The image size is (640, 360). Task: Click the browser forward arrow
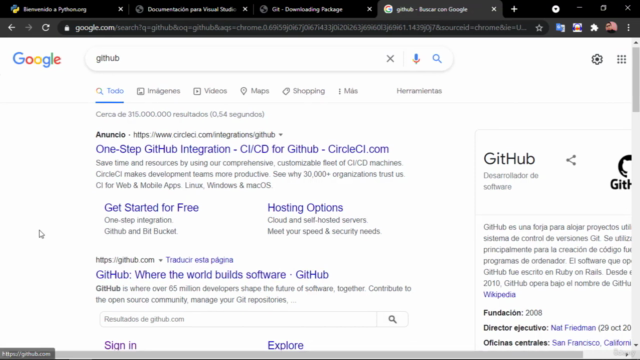[x=29, y=28]
